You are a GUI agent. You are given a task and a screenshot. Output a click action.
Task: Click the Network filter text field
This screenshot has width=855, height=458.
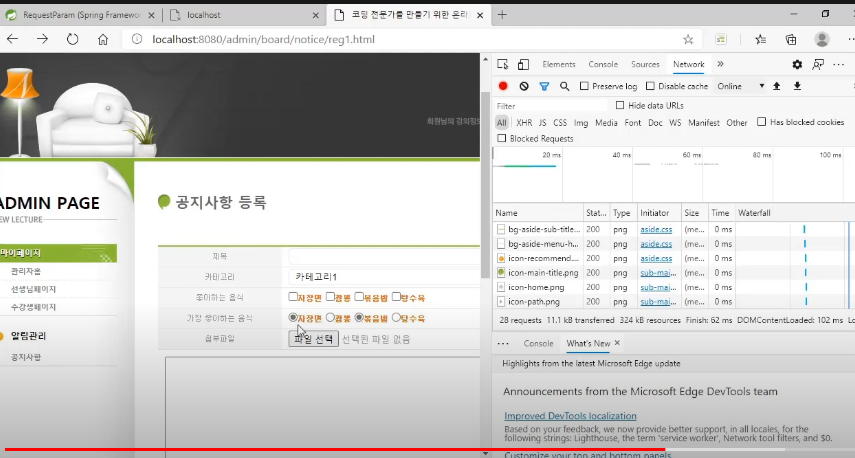[x=551, y=106]
